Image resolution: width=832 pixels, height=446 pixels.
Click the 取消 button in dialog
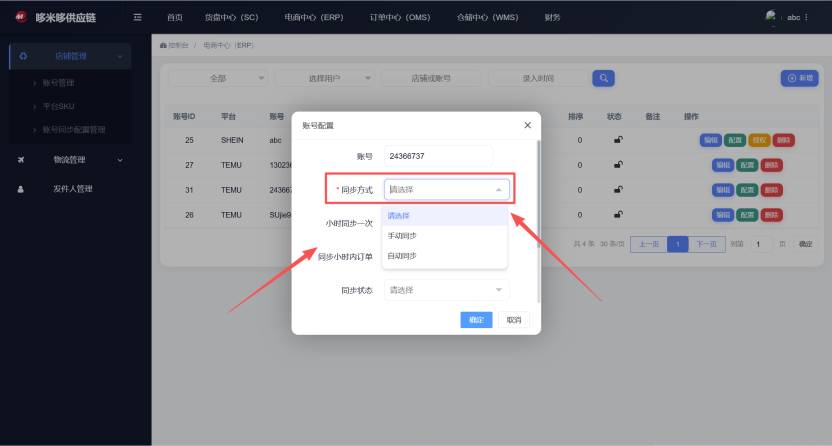(x=514, y=320)
